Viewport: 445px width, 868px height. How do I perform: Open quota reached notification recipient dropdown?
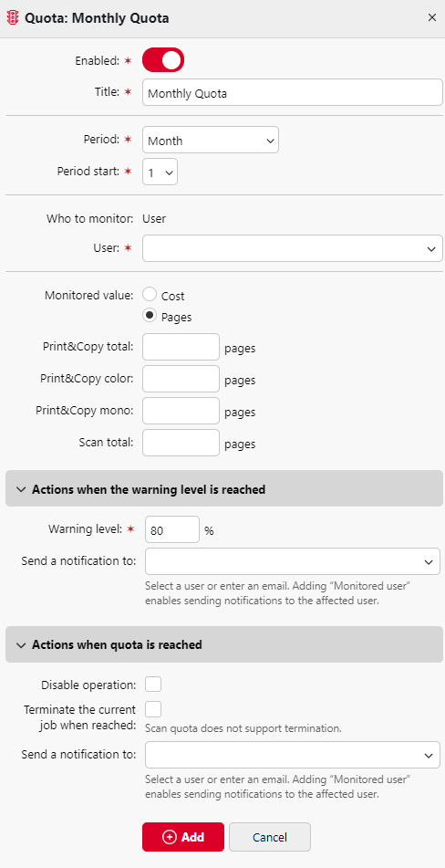293,755
